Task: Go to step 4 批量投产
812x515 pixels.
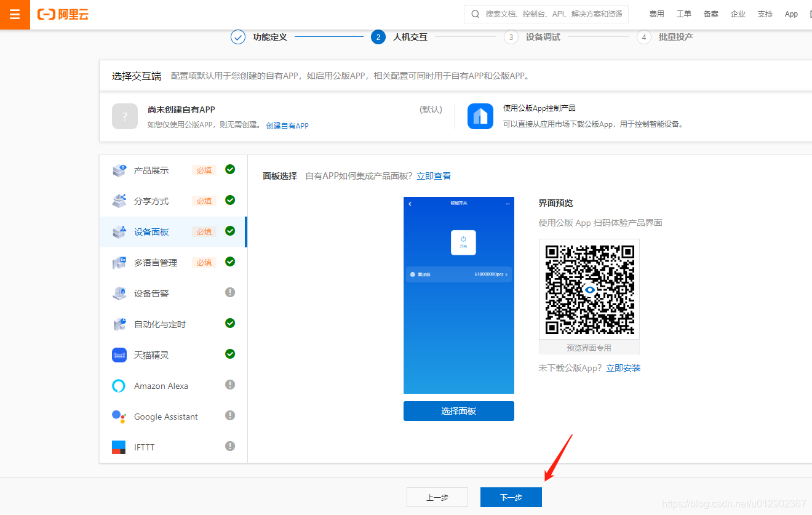Action: click(x=665, y=37)
